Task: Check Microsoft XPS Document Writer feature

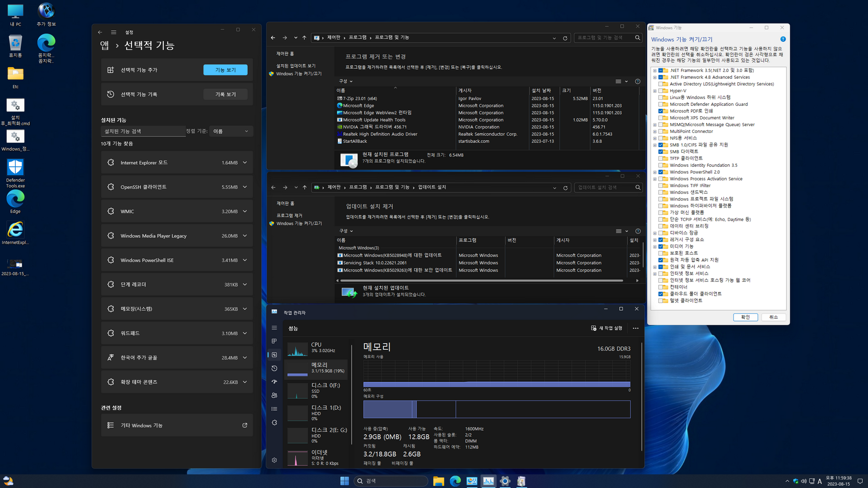Action: coord(660,118)
